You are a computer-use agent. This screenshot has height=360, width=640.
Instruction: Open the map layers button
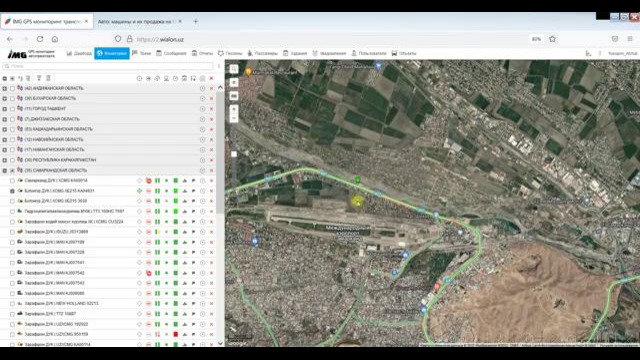pyautogui.click(x=234, y=82)
